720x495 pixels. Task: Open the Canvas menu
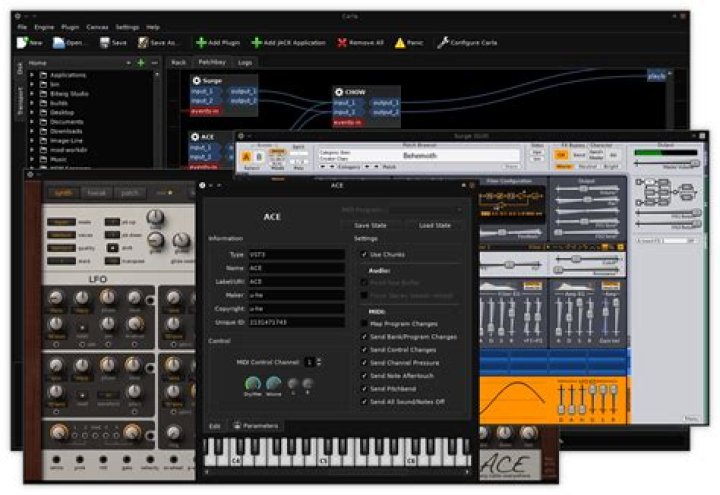(97, 27)
